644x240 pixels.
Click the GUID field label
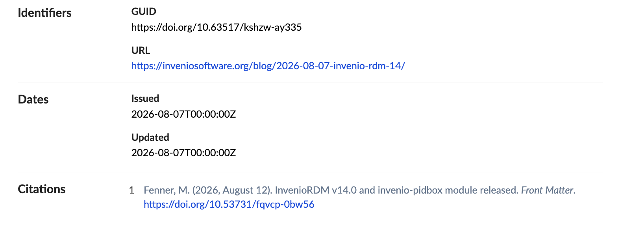[144, 11]
